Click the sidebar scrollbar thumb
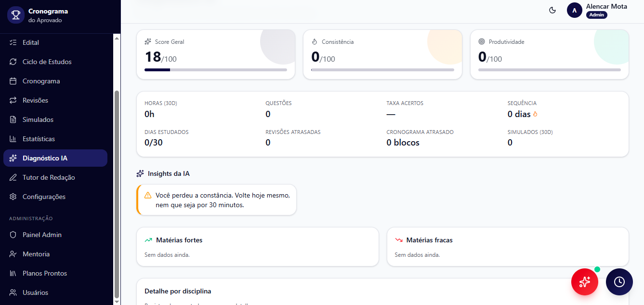Screen dimensions: 644x305 point(117,194)
